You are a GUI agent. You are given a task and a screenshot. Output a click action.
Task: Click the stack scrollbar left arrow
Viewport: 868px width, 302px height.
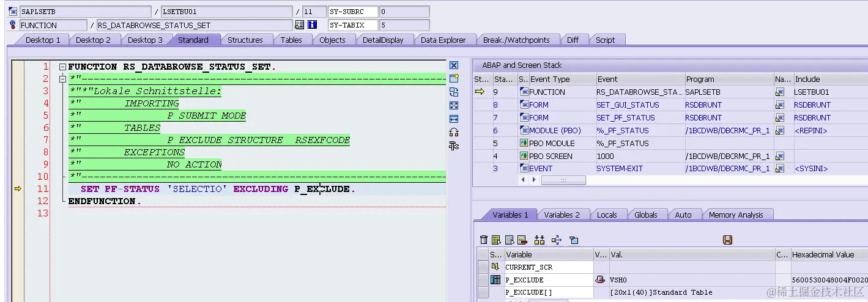[x=523, y=180]
